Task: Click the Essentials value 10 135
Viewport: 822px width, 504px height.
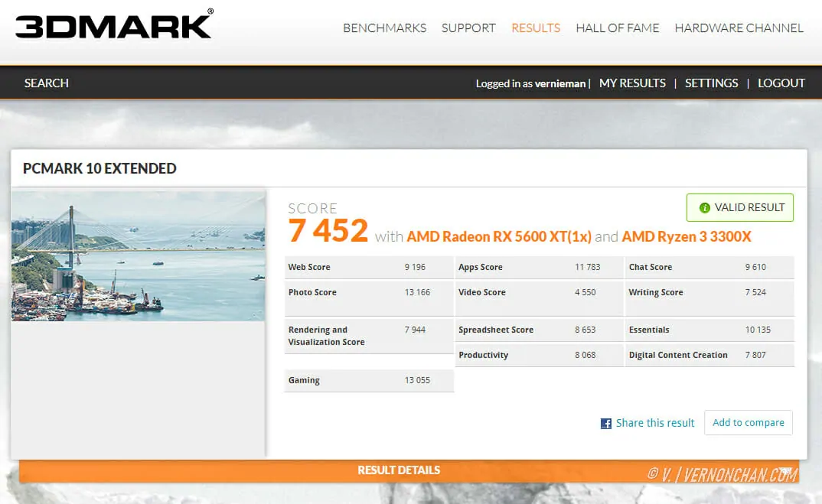Action: [758, 330]
